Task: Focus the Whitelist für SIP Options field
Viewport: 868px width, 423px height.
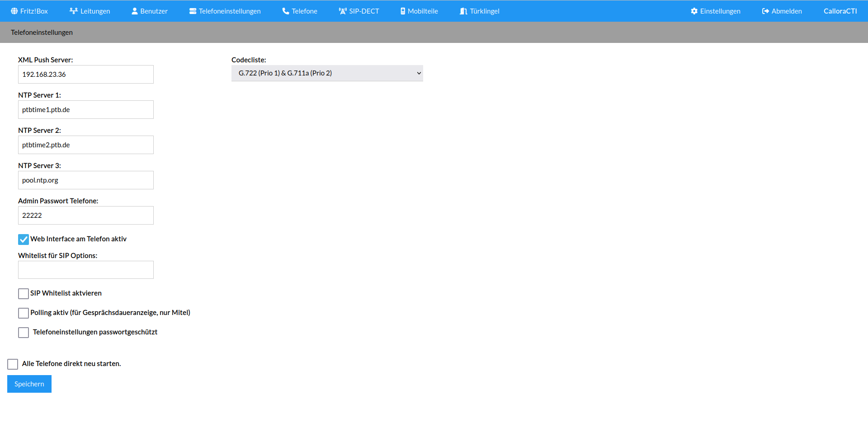Action: coord(86,270)
